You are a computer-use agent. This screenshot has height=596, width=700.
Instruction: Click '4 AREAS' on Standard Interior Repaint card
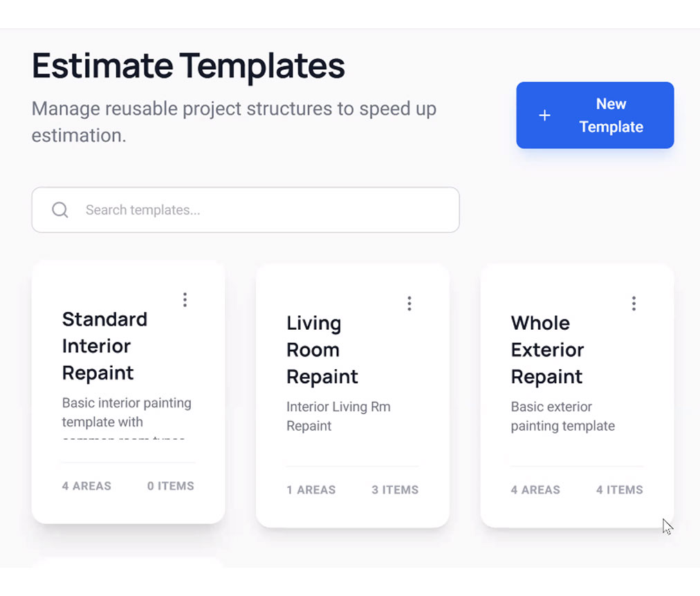tap(86, 486)
